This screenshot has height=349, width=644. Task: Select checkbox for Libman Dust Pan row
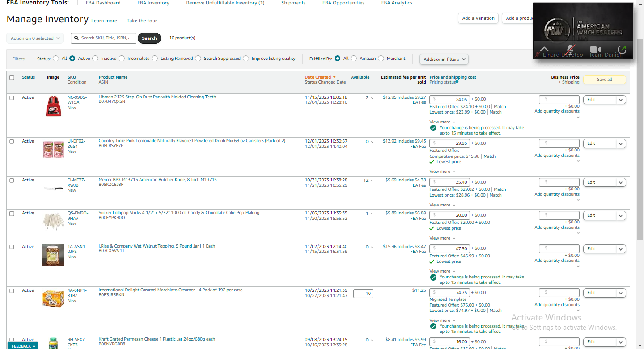click(x=12, y=97)
